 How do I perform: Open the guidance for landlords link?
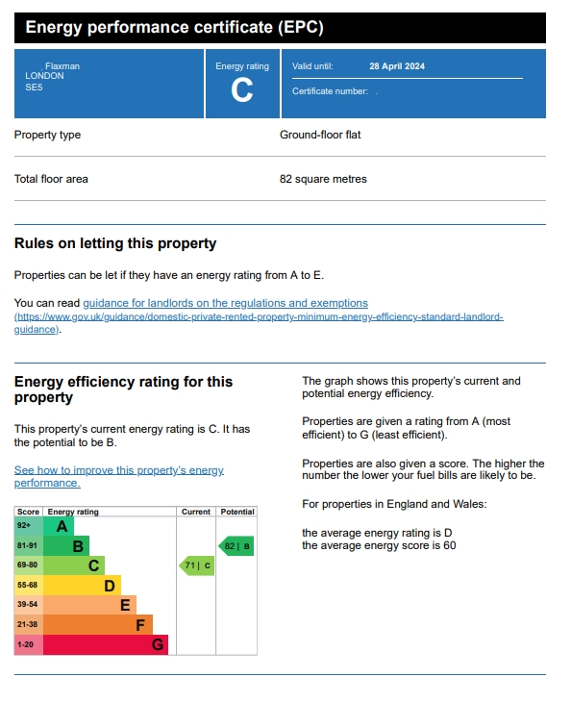pyautogui.click(x=225, y=303)
